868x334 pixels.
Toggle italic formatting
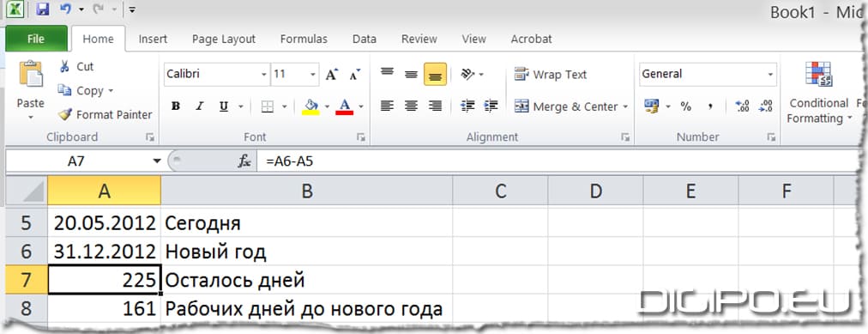(200, 107)
